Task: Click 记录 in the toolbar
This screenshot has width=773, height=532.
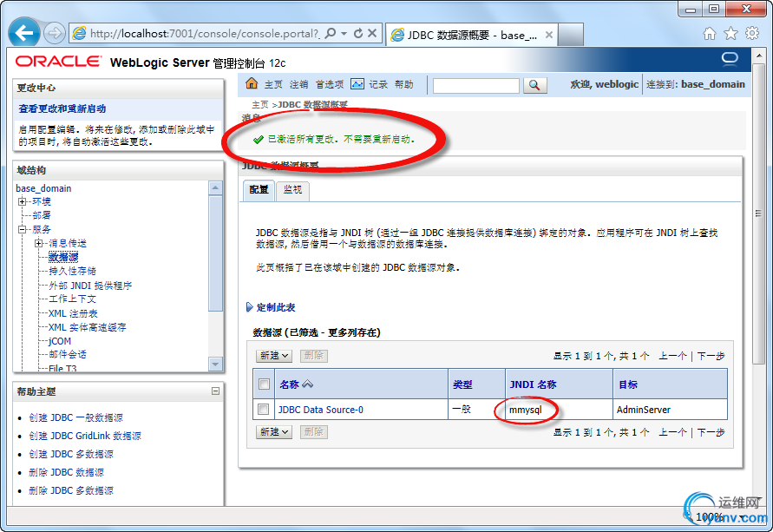Action: [378, 85]
